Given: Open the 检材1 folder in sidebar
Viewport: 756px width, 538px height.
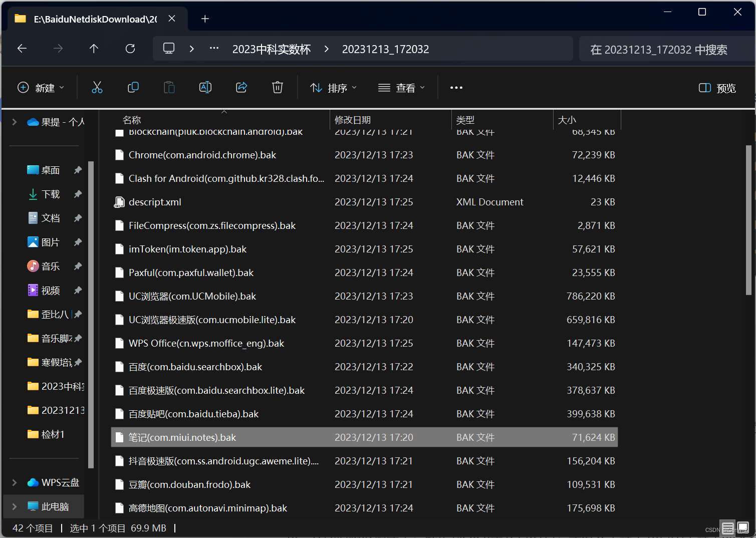Looking at the screenshot, I should 46,435.
